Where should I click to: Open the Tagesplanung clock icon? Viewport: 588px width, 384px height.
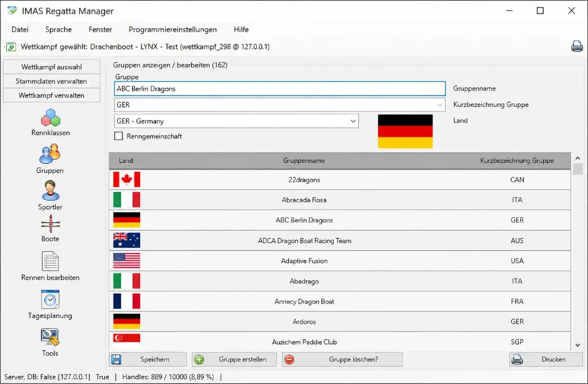tap(51, 299)
